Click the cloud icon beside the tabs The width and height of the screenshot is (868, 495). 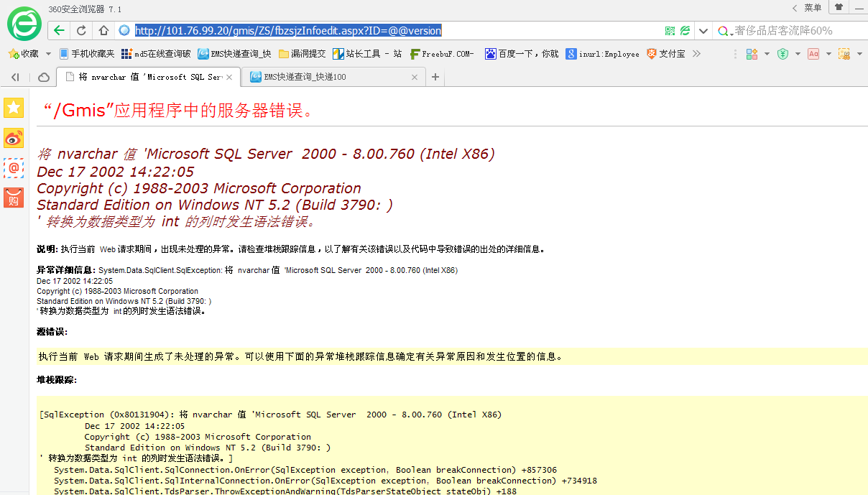(x=44, y=77)
